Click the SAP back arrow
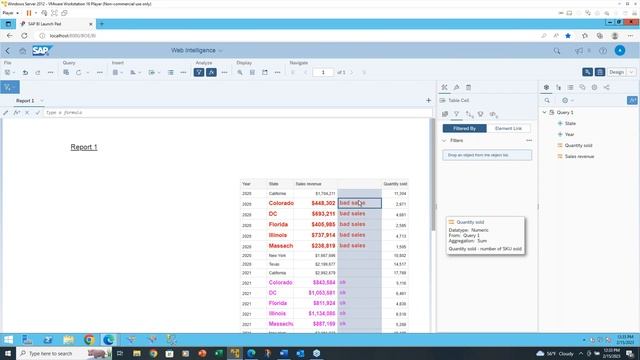The width and height of the screenshot is (640, 360). point(8,51)
